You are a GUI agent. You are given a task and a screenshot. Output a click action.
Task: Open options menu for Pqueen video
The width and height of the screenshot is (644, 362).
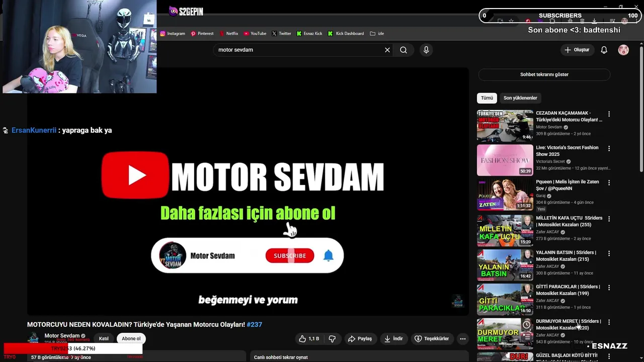[x=609, y=183]
